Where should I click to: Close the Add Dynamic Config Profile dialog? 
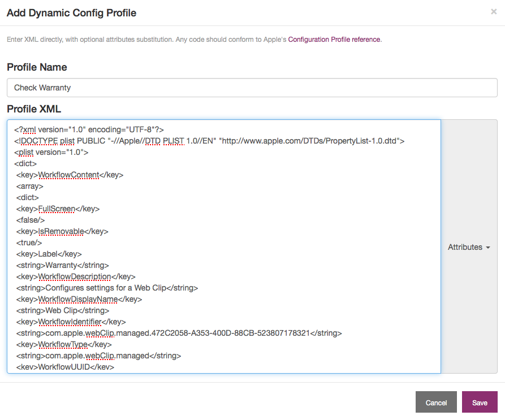494,12
